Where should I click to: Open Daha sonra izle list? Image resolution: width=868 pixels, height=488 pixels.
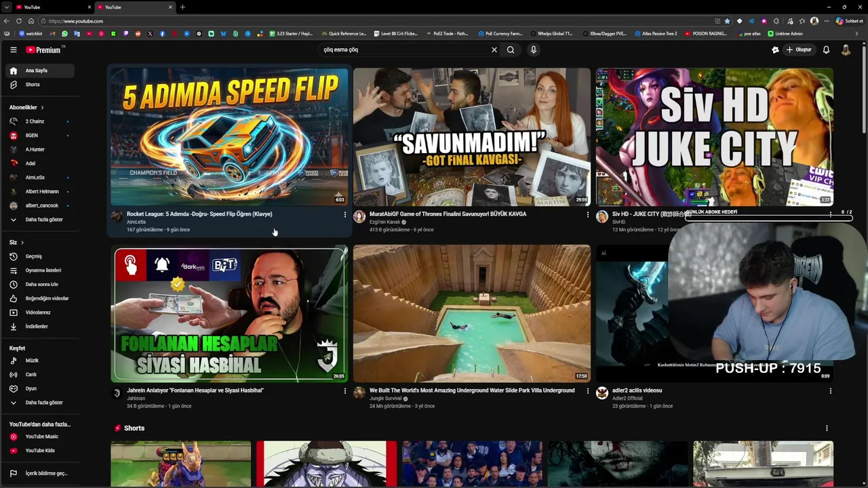click(x=40, y=284)
